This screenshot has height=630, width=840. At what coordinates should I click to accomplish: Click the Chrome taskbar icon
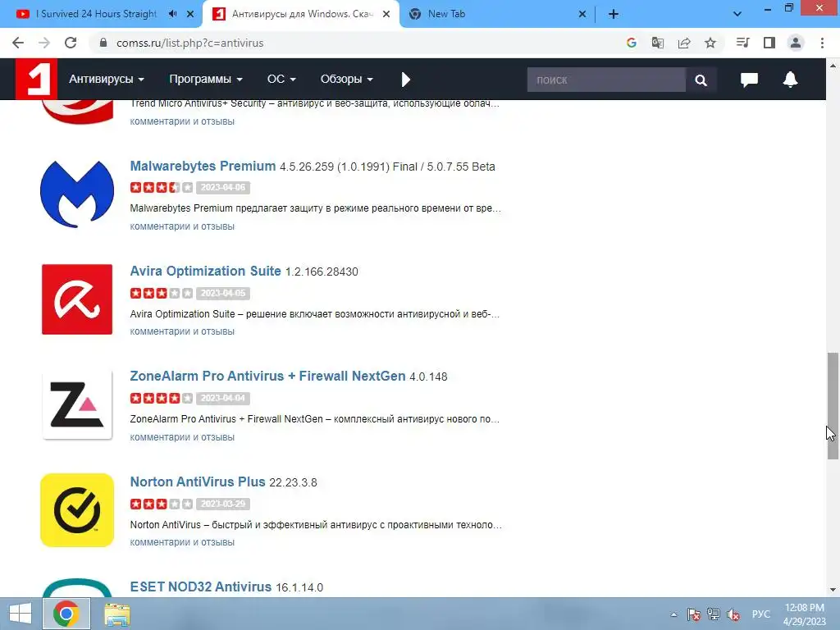(66, 614)
